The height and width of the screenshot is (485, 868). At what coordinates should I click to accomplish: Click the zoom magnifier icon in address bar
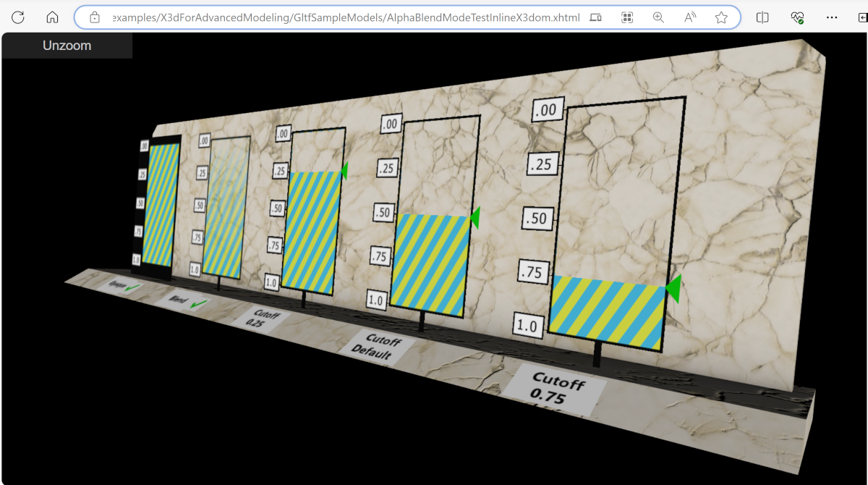coord(658,17)
